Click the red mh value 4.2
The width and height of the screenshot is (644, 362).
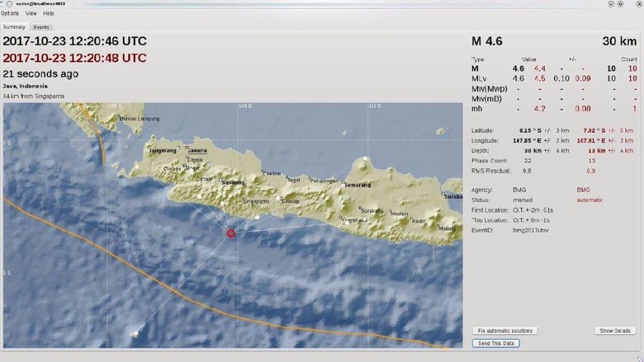tap(540, 109)
